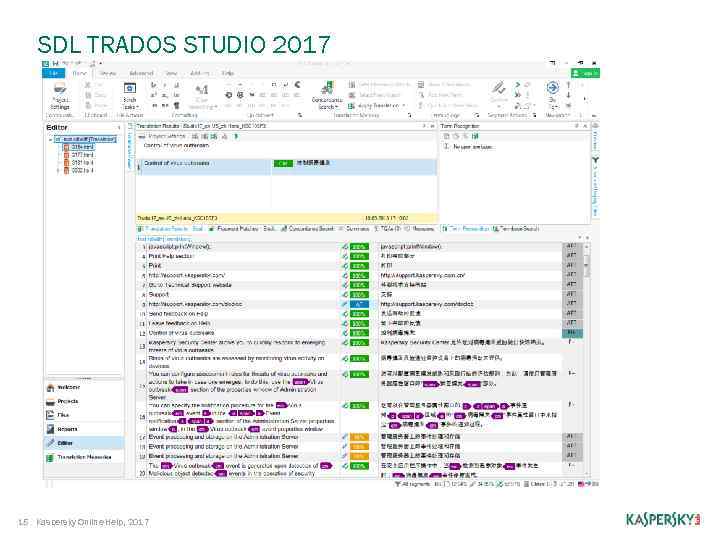Click the Copy icon in Clipboard group

coord(88,95)
